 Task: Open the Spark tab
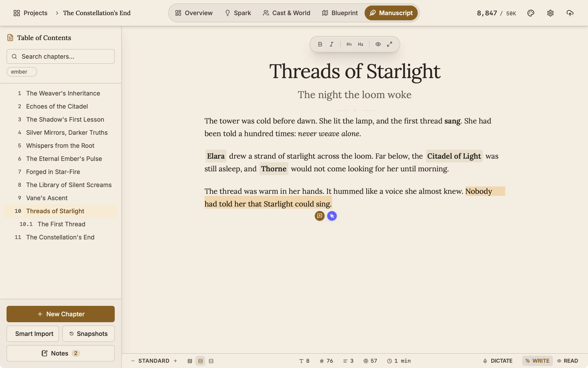click(x=238, y=13)
